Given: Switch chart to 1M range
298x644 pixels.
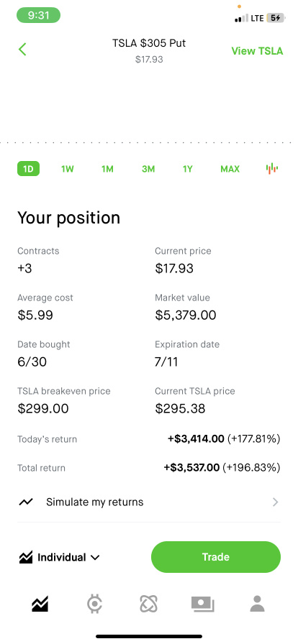Looking at the screenshot, I should click(107, 169).
